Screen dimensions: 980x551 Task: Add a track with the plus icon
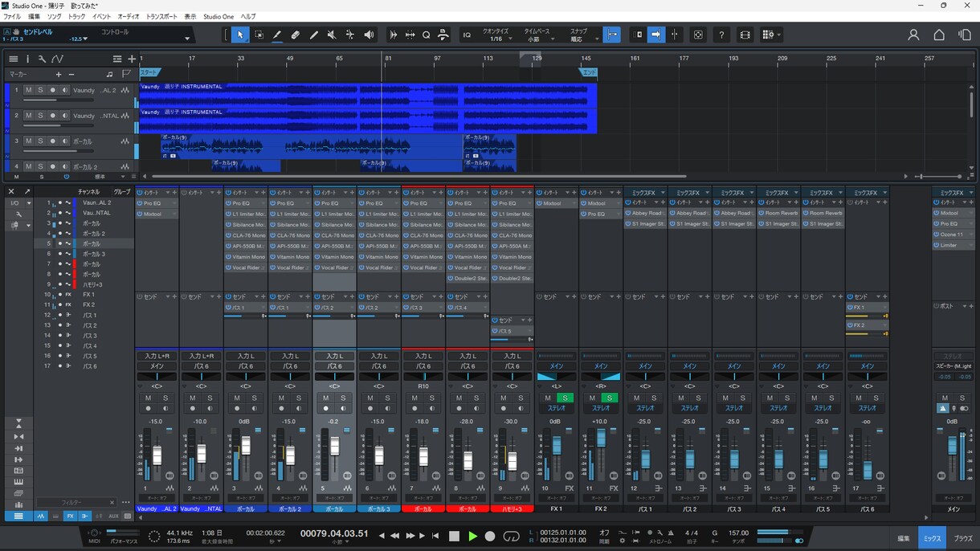point(132,59)
